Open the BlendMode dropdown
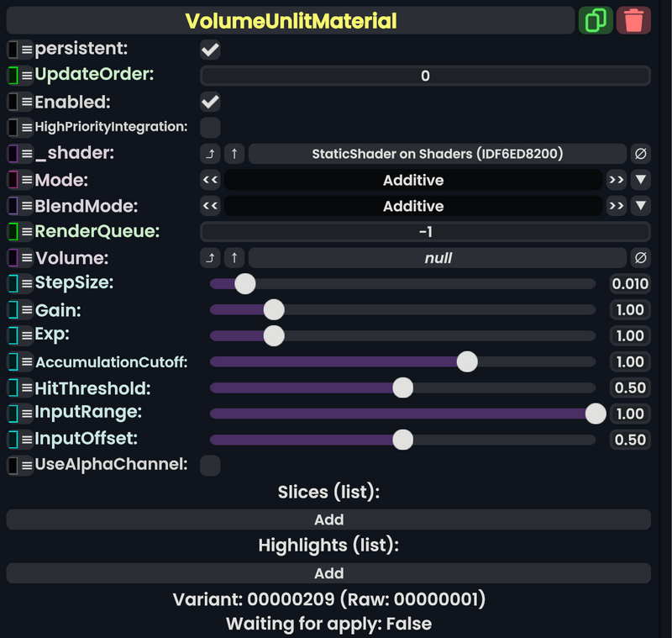 point(641,206)
